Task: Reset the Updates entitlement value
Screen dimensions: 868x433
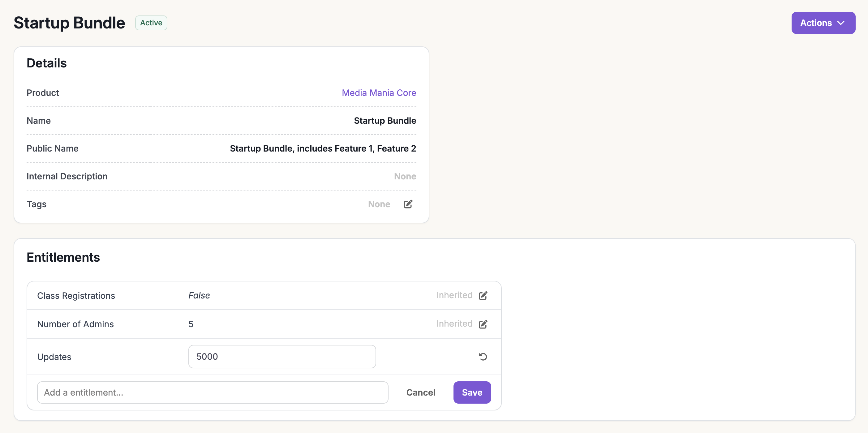Action: [483, 357]
